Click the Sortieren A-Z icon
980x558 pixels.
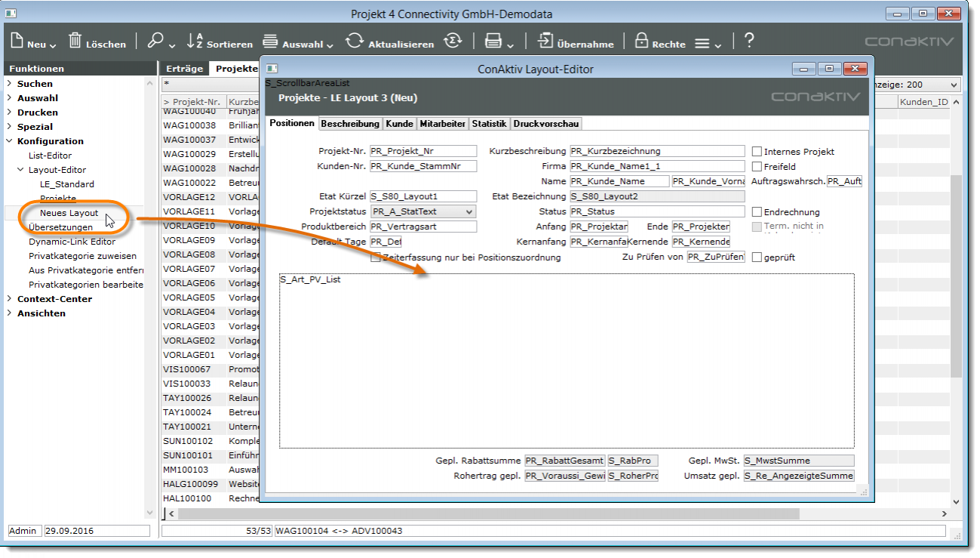(195, 42)
